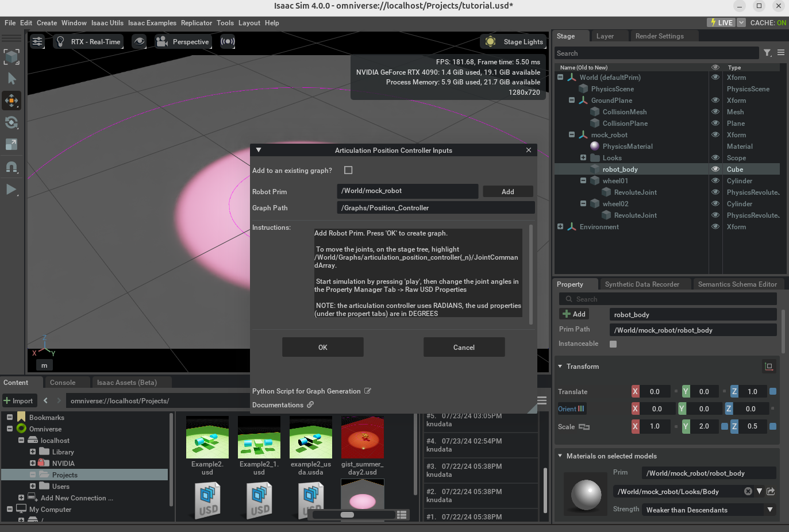Open the Isaac Examples menu

(x=152, y=23)
